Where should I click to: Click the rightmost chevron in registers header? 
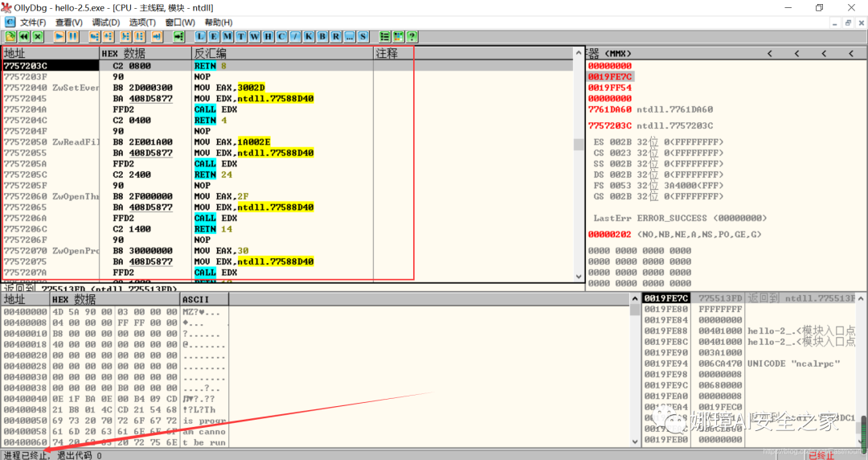tap(851, 54)
